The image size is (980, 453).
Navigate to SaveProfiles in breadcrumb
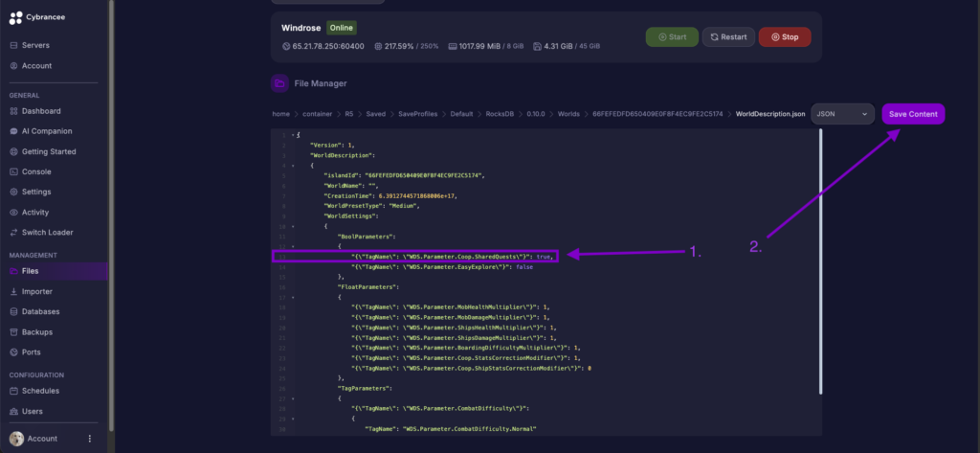coord(418,114)
